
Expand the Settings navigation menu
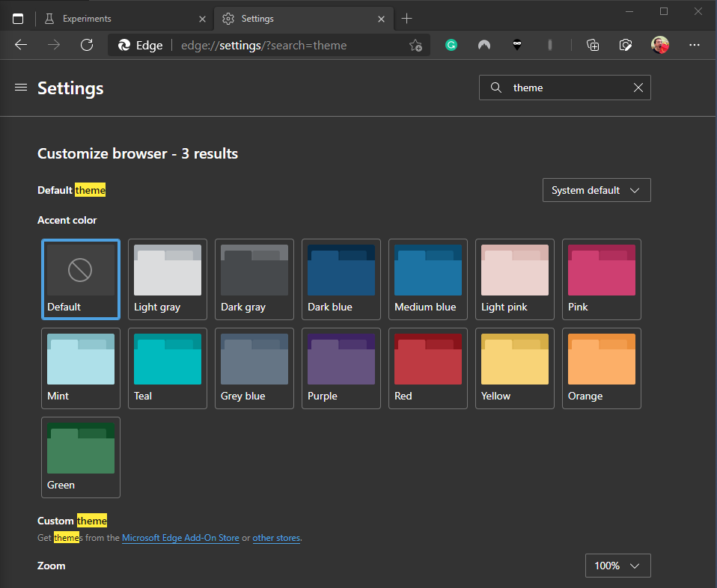click(x=21, y=88)
